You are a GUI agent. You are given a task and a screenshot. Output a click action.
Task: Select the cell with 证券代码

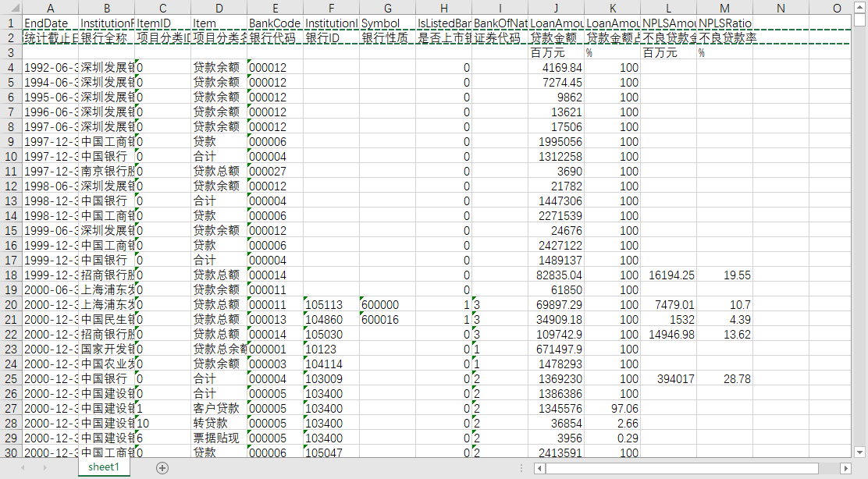[500, 37]
